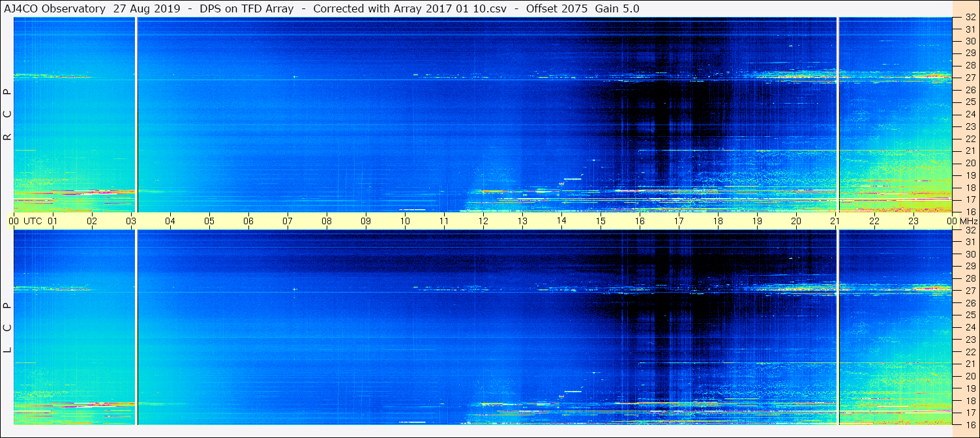The height and width of the screenshot is (438, 980).
Task: Click the 15 hour label on time axis
Action: click(601, 221)
